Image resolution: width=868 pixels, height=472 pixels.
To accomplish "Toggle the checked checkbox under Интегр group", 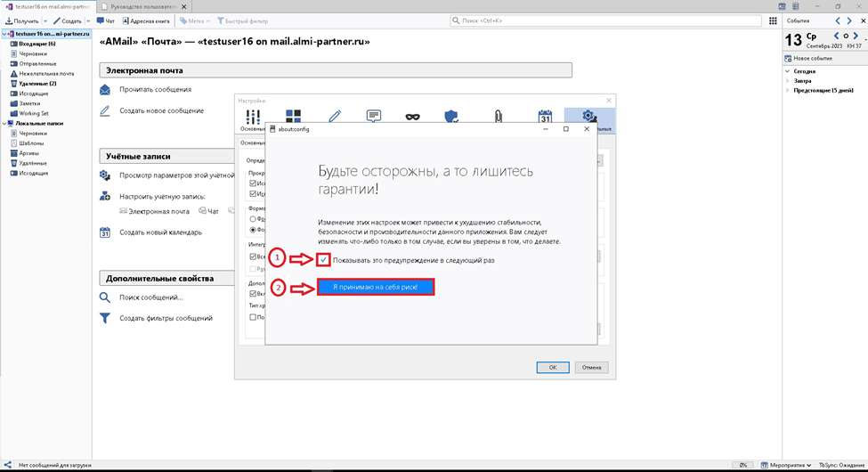I will (253, 256).
